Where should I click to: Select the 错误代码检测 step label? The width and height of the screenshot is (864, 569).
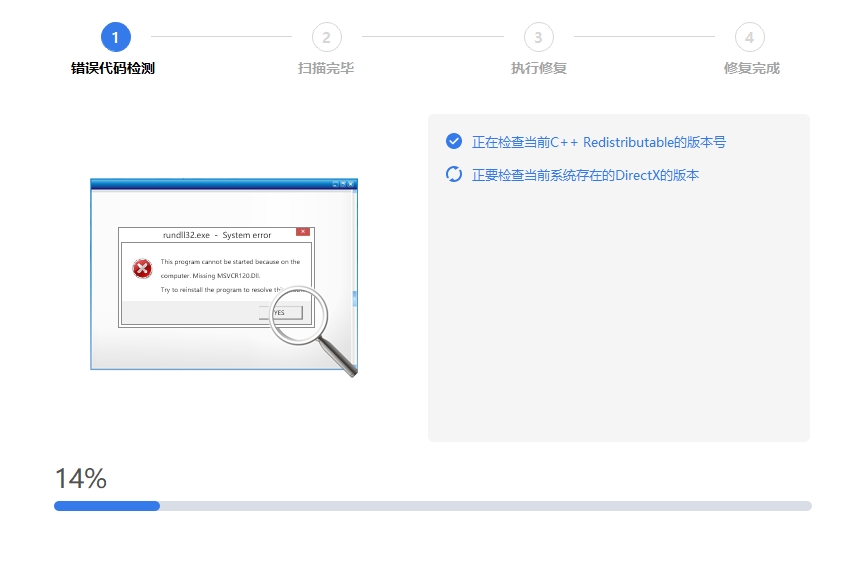point(113,68)
